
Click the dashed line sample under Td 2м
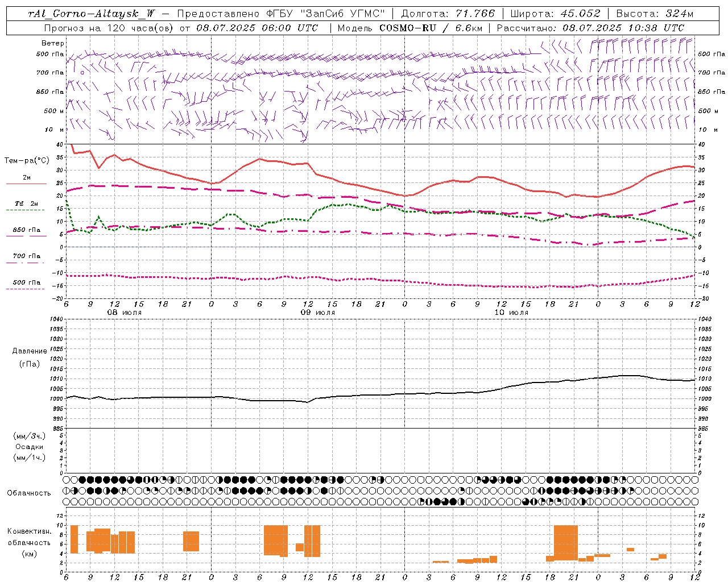25,210
